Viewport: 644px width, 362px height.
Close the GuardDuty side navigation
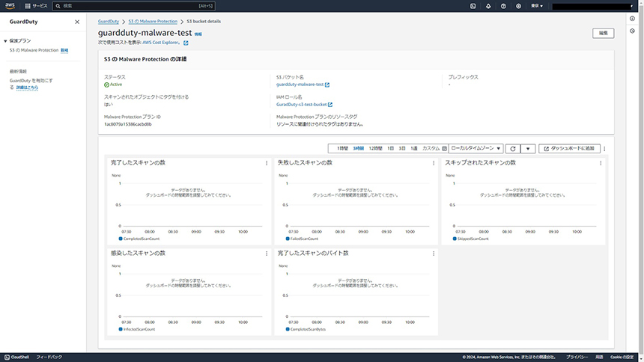coord(77,22)
